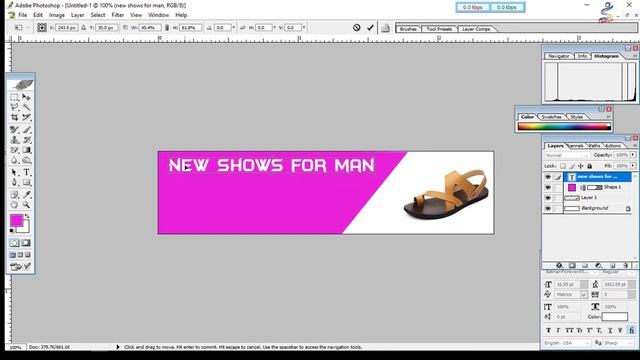
Task: Select the Crop tool
Action: tap(14, 117)
